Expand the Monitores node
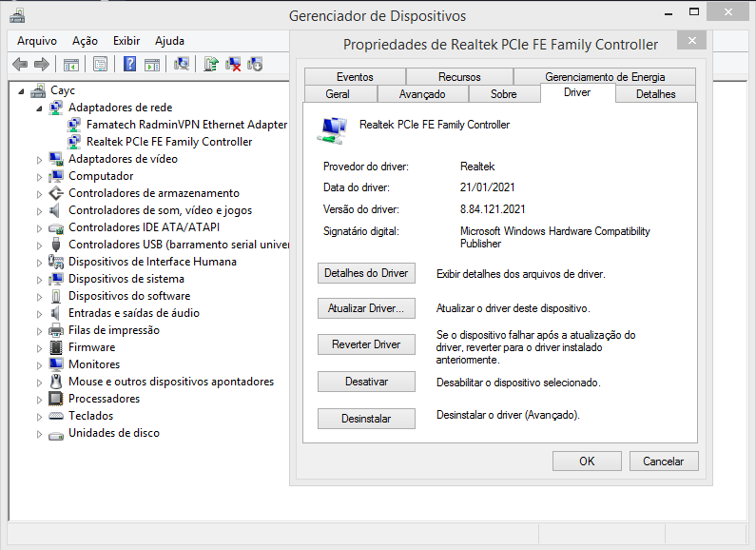Screen dimensions: 756x550 tap(39, 365)
